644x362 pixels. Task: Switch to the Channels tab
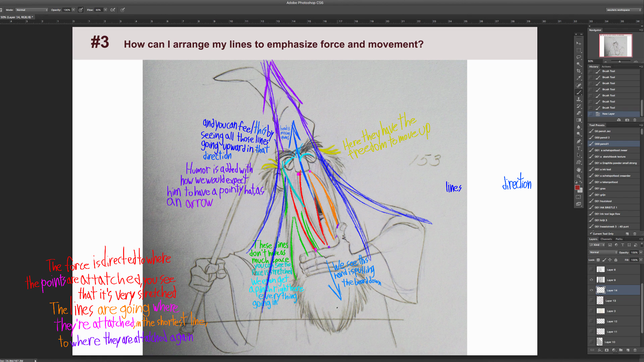(606, 239)
